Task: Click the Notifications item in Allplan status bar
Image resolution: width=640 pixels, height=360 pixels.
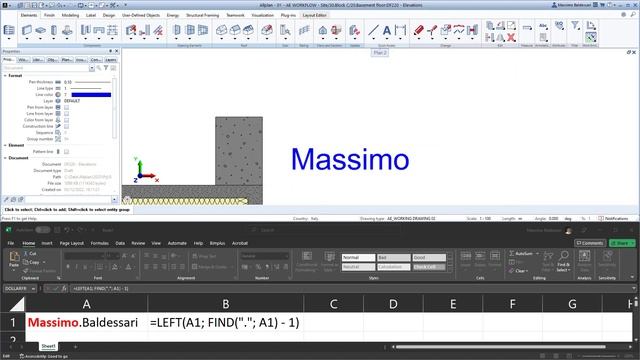Action: click(613, 219)
